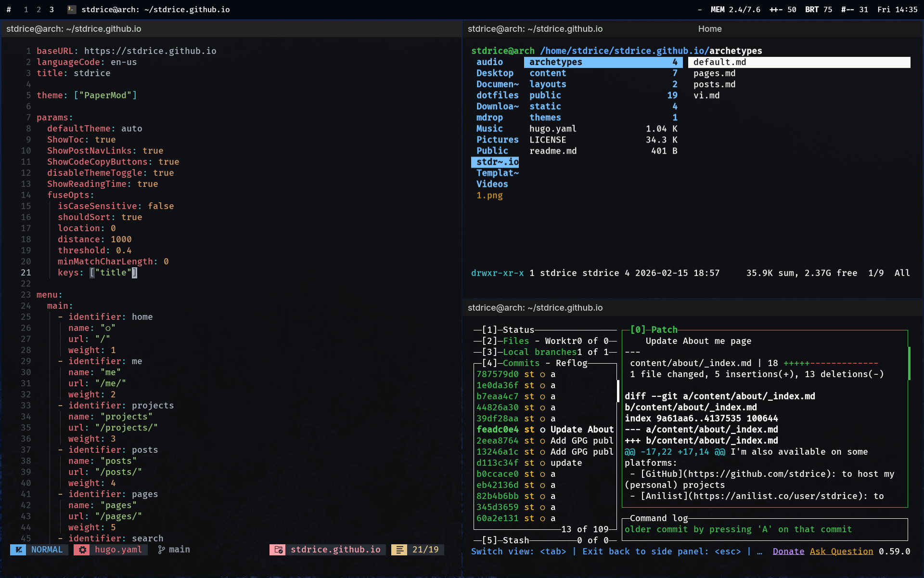
Task: Select the dotfiles folder in ranger
Action: (x=498, y=95)
